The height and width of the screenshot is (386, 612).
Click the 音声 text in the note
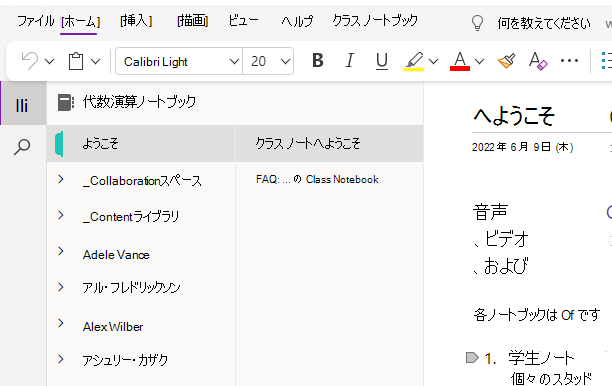click(x=490, y=212)
